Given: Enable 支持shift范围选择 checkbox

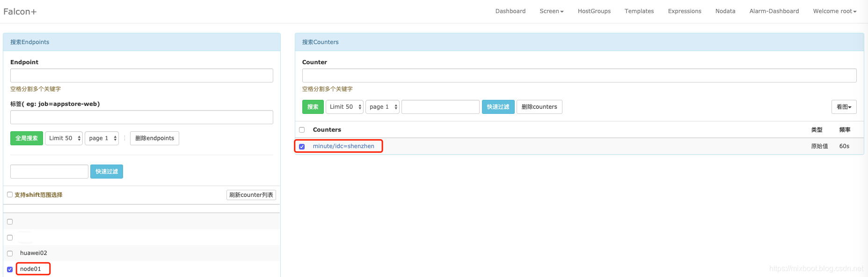Looking at the screenshot, I should tap(10, 195).
